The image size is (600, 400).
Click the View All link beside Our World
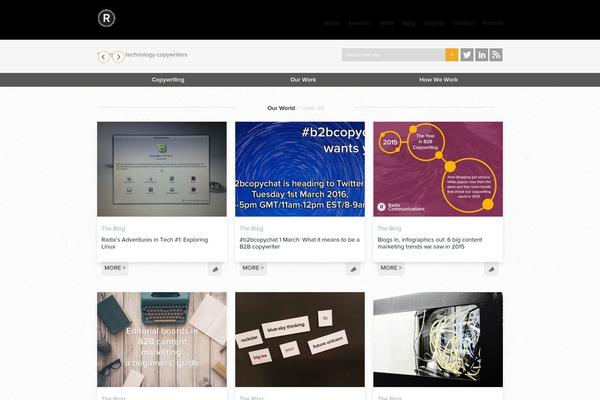pyautogui.click(x=313, y=108)
